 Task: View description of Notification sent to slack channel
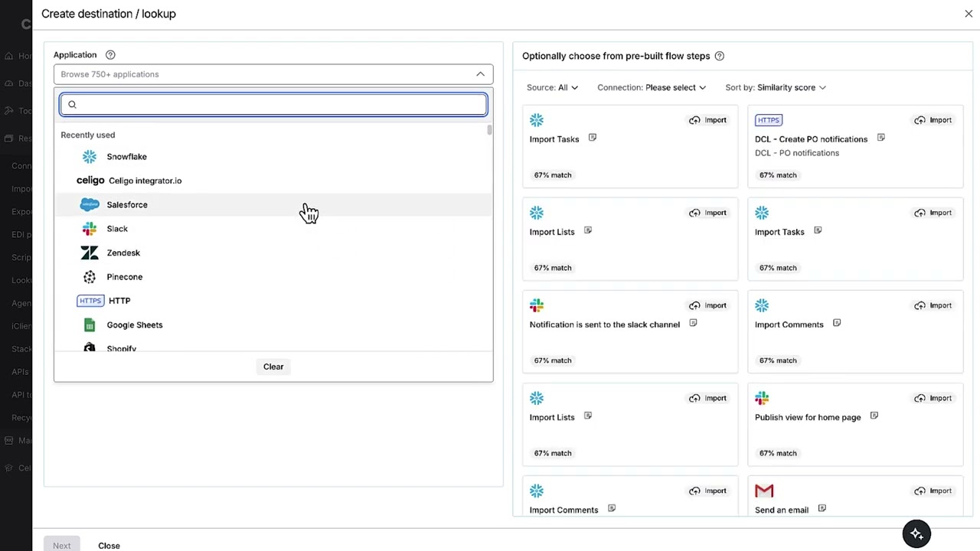tap(693, 323)
